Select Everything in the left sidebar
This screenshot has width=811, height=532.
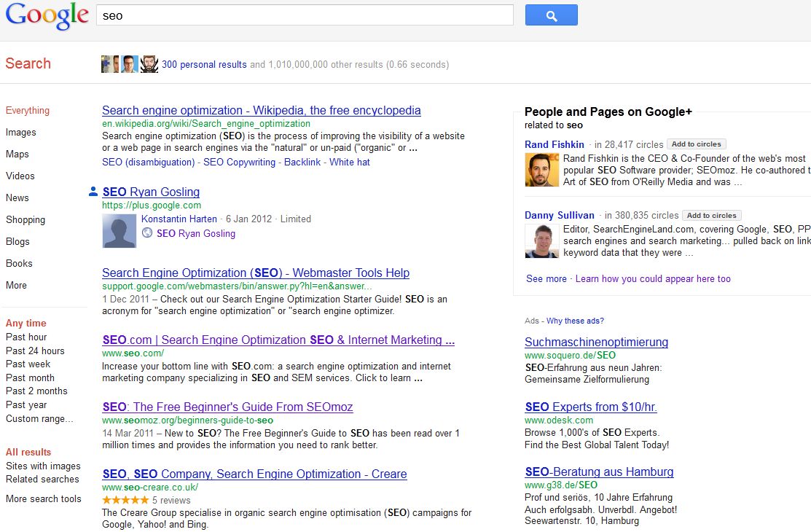point(28,110)
